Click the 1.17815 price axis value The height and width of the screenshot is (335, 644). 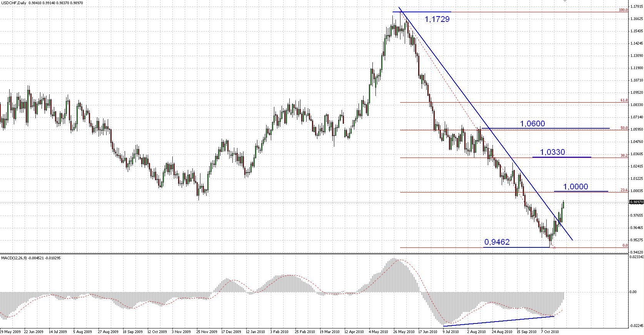637,6
